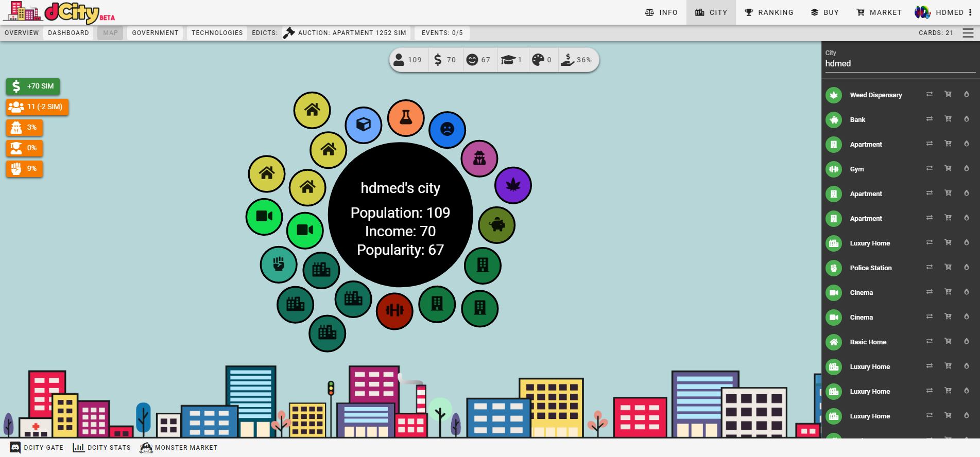Screen dimensions: 980x457
Task: Click the transfer icon for Police Station
Action: pyautogui.click(x=930, y=267)
